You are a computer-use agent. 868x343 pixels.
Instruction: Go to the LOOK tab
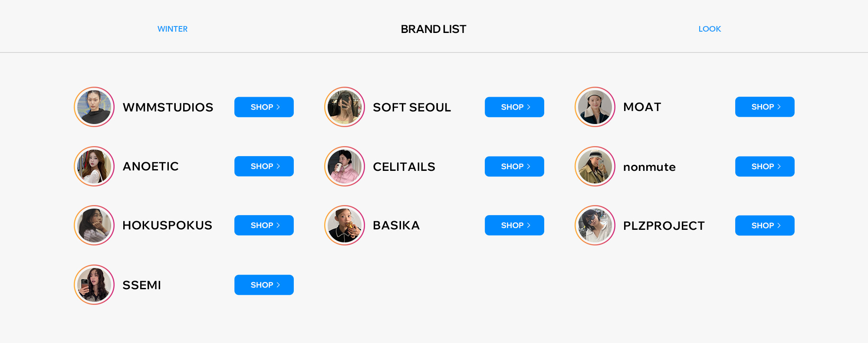click(710, 29)
